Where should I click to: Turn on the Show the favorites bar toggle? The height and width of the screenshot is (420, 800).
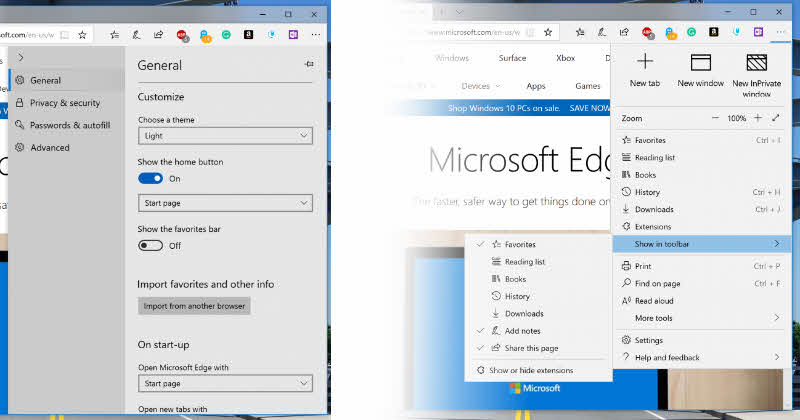(x=151, y=245)
